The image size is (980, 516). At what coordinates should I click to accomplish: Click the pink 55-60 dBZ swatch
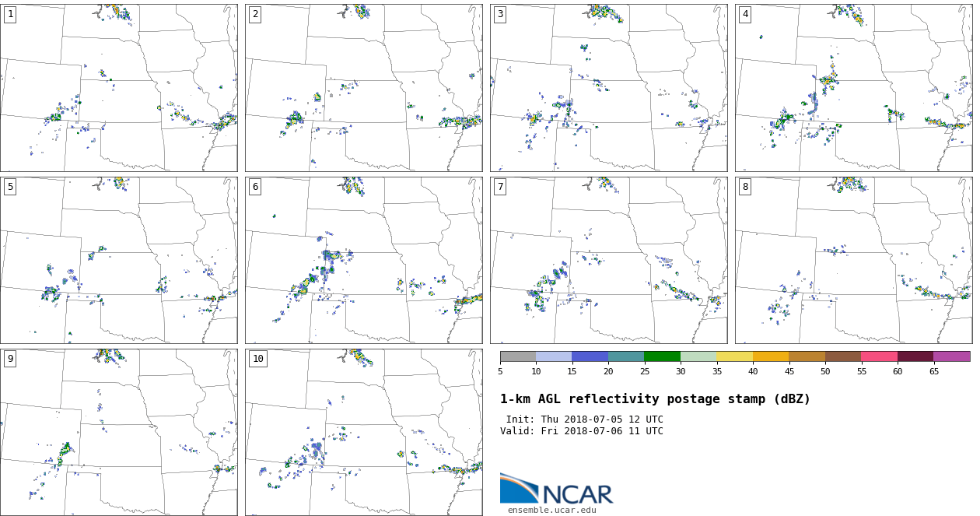[880, 356]
